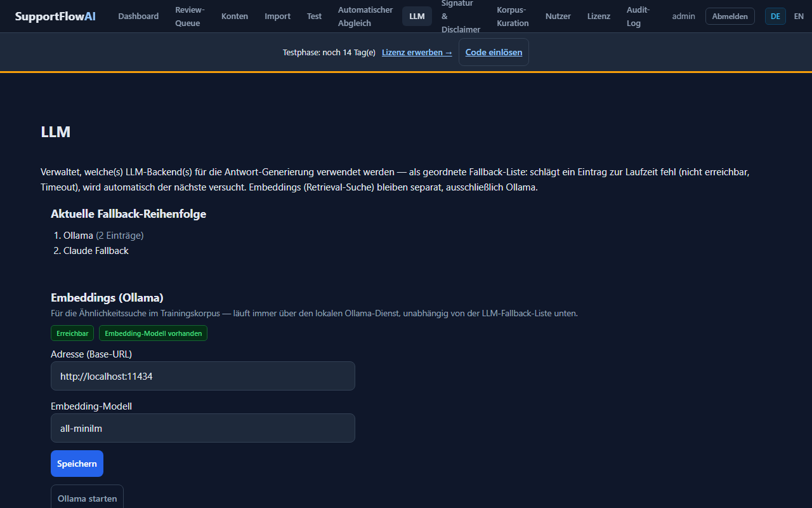Click the Embeddings (Ollama) heading

[107, 298]
